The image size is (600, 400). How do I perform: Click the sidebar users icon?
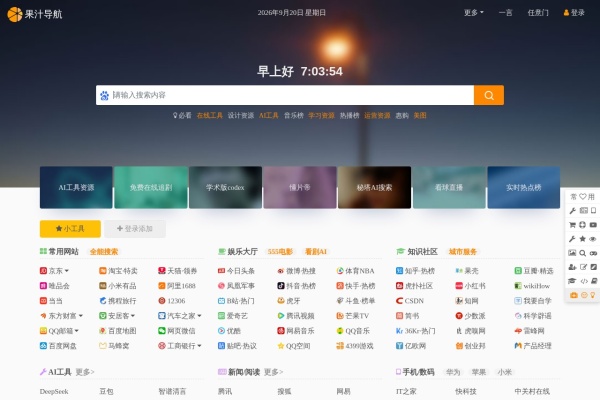[572, 267]
